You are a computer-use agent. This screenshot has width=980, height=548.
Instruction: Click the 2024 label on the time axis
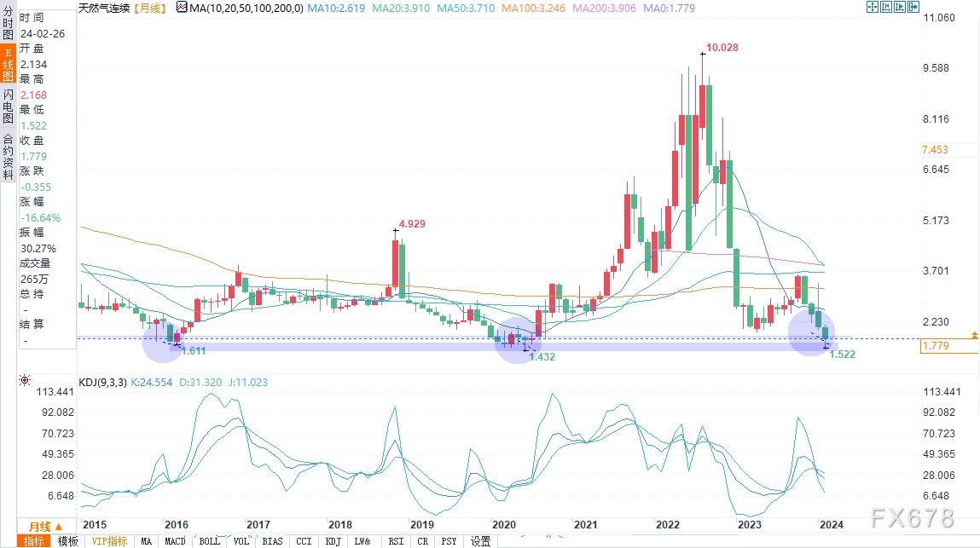(832, 524)
